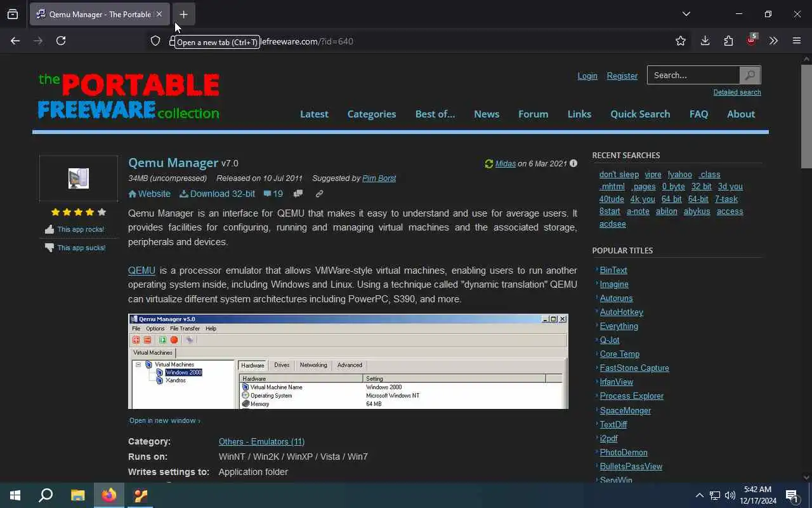The height and width of the screenshot is (508, 812).
Task: Click the Login link
Action: (x=587, y=76)
